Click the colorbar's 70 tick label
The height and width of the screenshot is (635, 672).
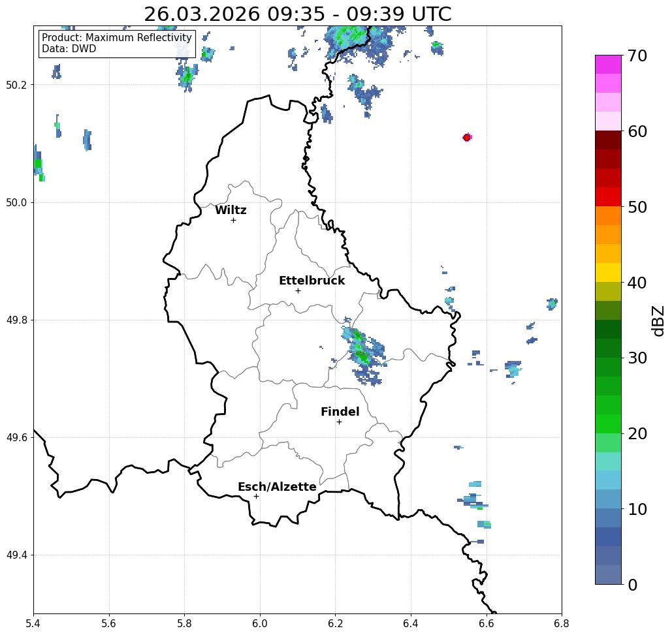coord(637,55)
